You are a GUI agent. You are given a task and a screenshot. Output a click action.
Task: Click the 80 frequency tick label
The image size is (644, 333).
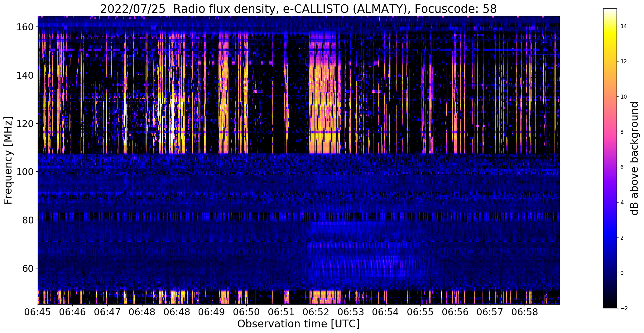click(x=28, y=220)
